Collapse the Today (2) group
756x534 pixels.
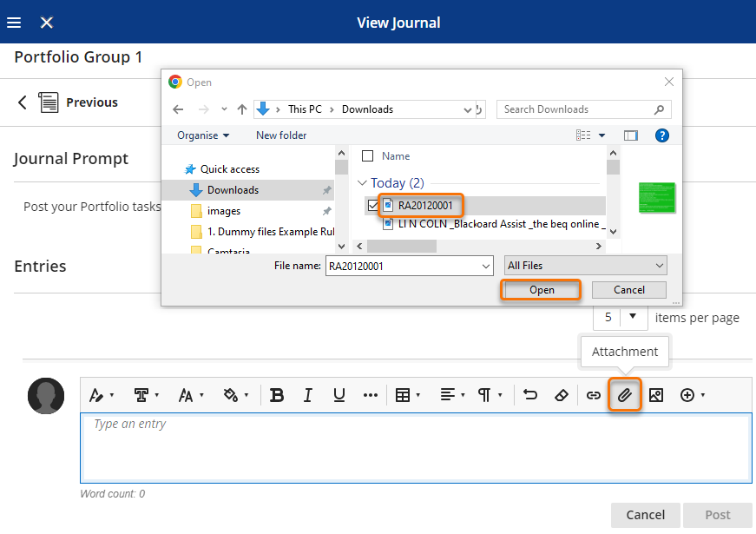363,183
